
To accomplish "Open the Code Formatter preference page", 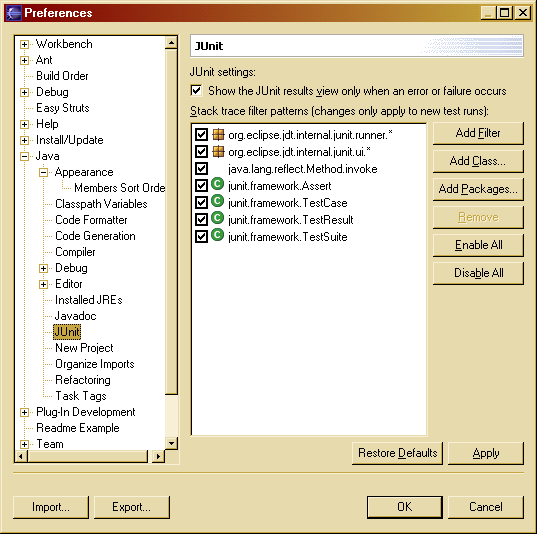I will tap(91, 220).
